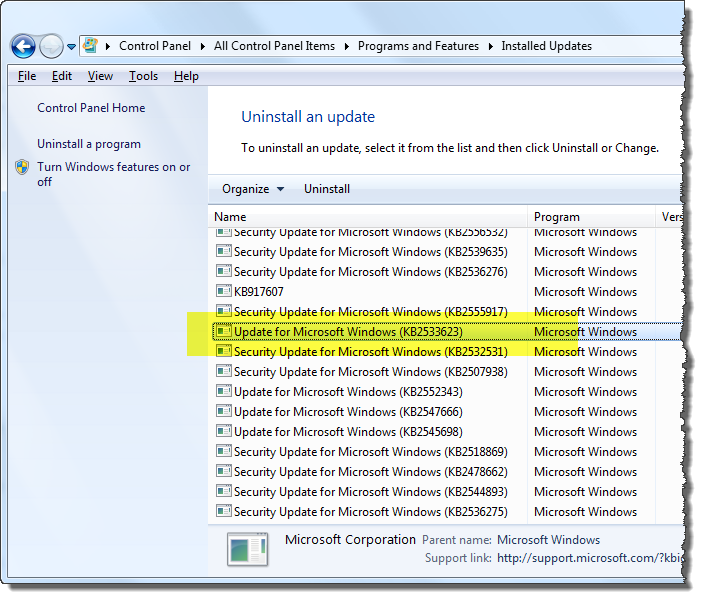Select Update for Microsoft Windows (KB2533623)
Image resolution: width=703 pixels, height=600 pixels.
coord(348,332)
